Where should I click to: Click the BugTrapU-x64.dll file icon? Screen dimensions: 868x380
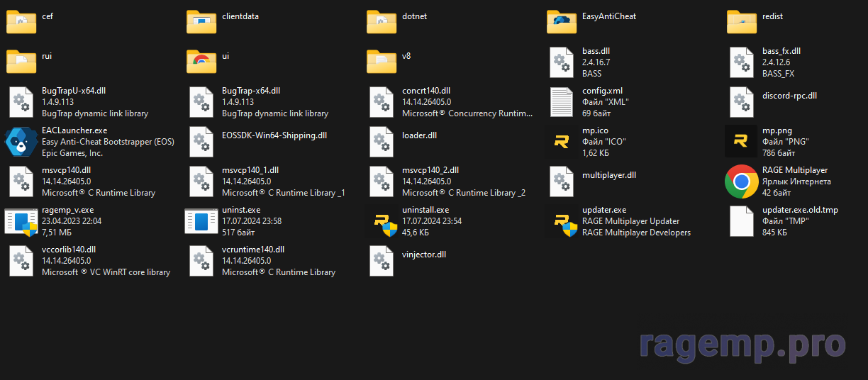(21, 102)
